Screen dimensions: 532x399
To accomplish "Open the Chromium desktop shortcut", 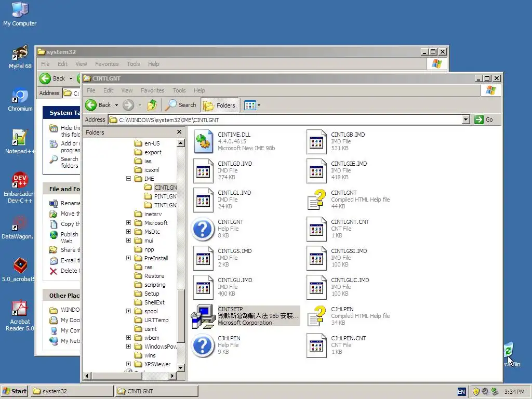I will (x=20, y=99).
